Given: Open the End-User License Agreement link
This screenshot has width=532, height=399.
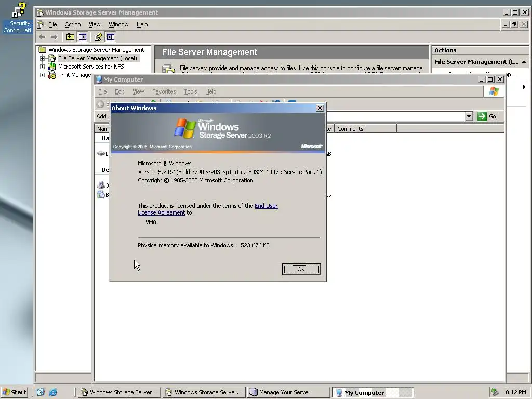Looking at the screenshot, I should pyautogui.click(x=208, y=209).
